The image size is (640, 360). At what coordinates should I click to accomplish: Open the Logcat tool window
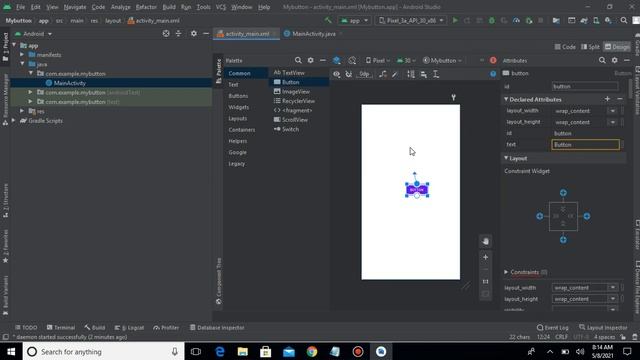[x=129, y=327]
